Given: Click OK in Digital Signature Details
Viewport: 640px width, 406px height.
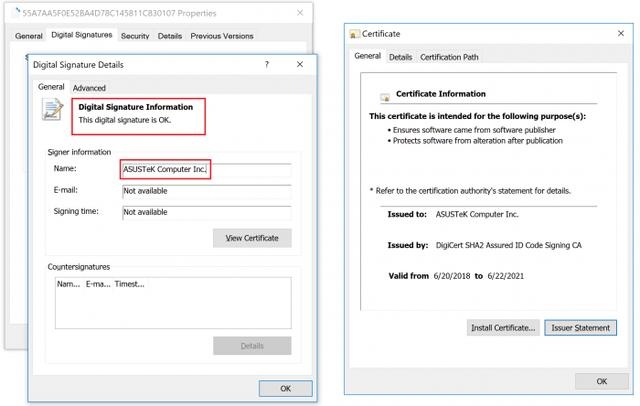Looking at the screenshot, I should tap(284, 388).
